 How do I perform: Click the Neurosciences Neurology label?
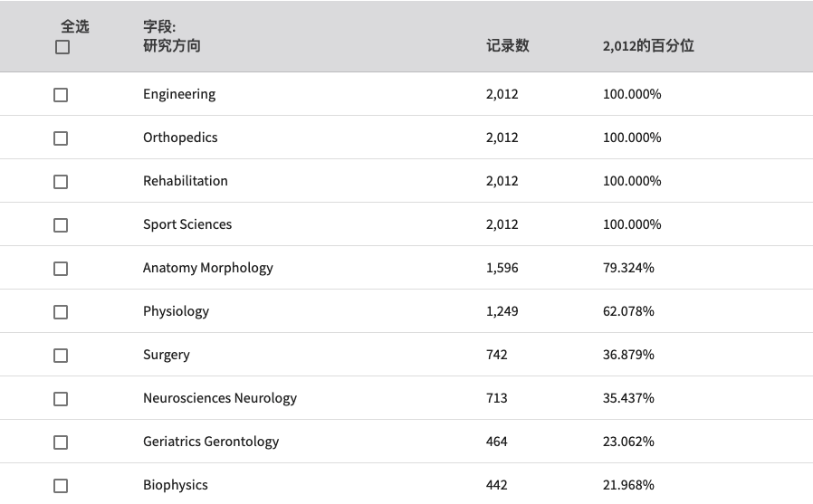220,398
